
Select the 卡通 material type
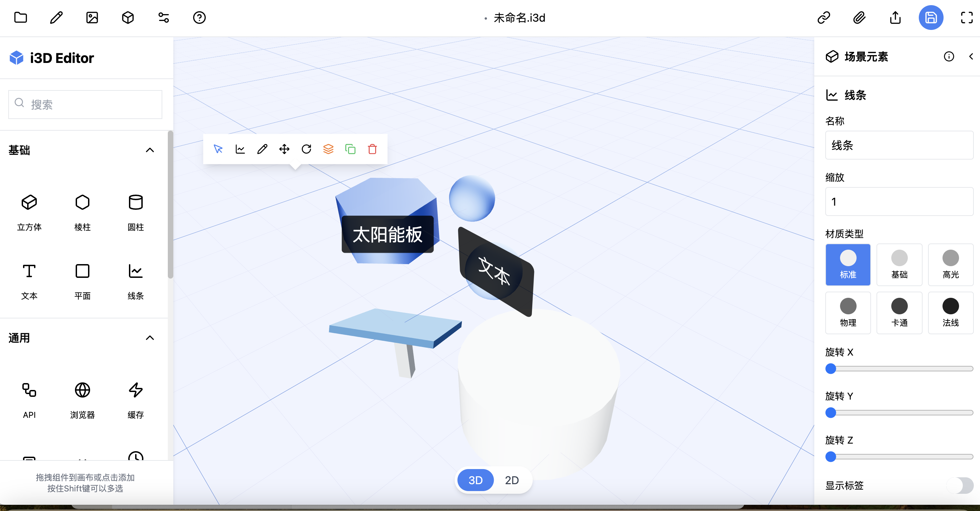pos(899,312)
